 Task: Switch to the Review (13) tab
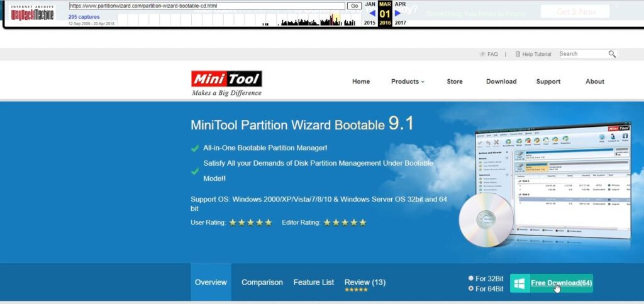pyautogui.click(x=365, y=282)
